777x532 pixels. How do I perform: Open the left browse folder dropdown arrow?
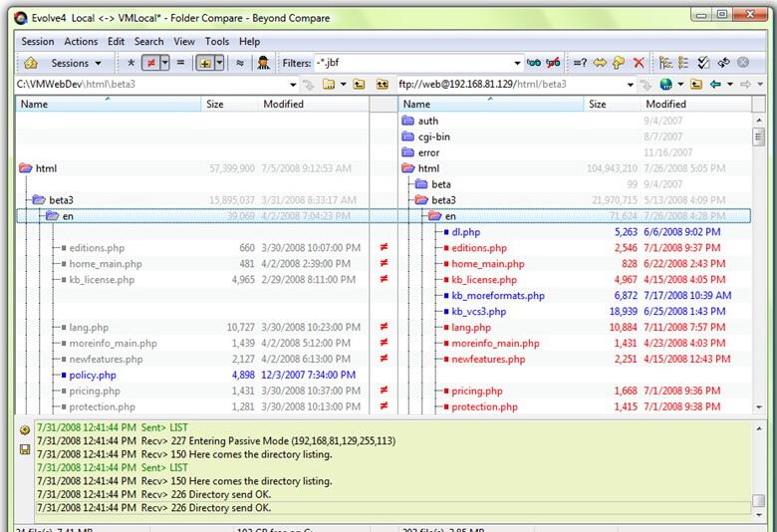coord(343,85)
